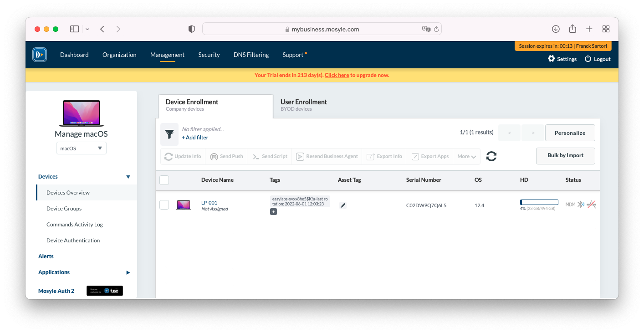The width and height of the screenshot is (644, 333).
Task: Click the LP-001 laptop thumbnail icon
Action: [x=184, y=205]
